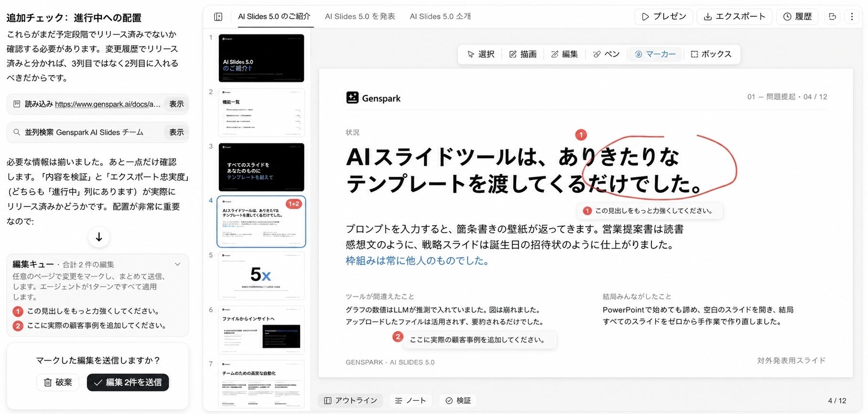Click the GENSPARK · AI SLIDES 5.0 footer
Image resolution: width=868 pixels, height=414 pixels.
click(390, 362)
